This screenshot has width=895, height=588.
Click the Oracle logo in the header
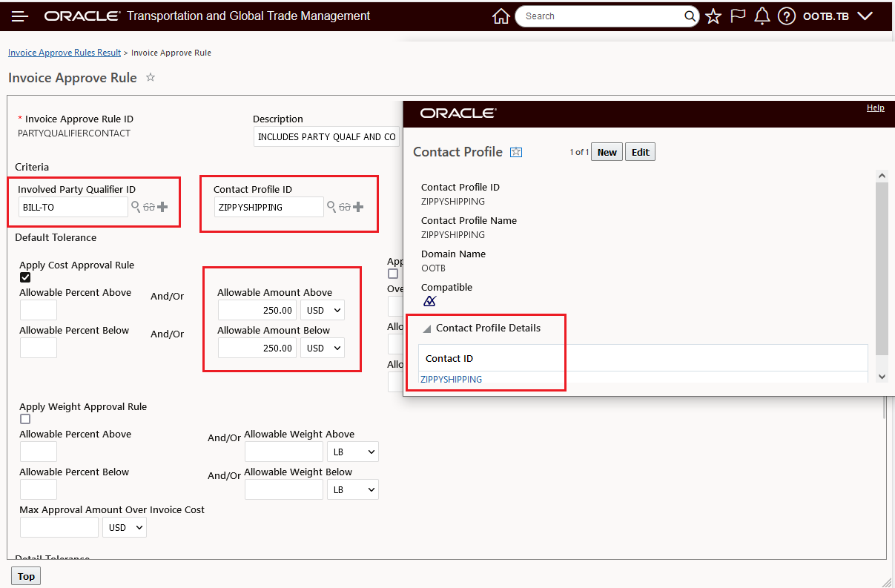click(x=82, y=16)
